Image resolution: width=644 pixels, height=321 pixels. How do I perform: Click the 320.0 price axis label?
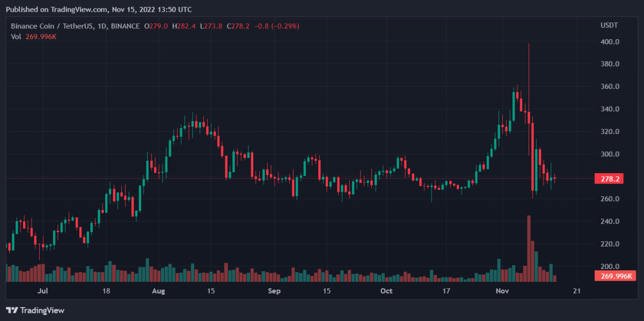click(610, 131)
